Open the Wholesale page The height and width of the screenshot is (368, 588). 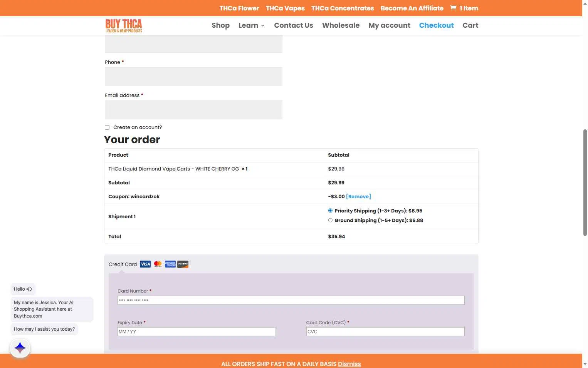coord(341,25)
